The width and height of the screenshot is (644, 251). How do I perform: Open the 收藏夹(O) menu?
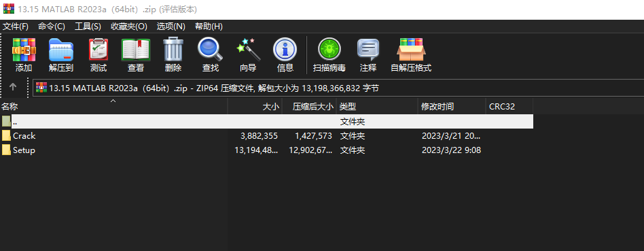[129, 27]
